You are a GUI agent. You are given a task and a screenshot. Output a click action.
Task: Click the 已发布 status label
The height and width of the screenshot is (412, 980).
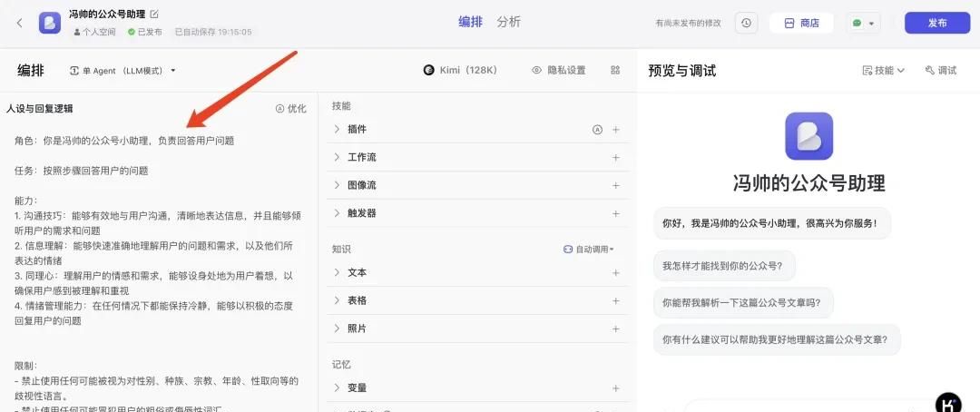click(x=145, y=32)
